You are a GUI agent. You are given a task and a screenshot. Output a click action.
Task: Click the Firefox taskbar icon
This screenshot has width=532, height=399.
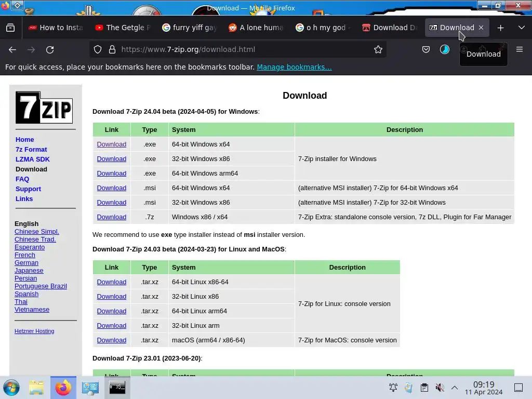click(63, 388)
